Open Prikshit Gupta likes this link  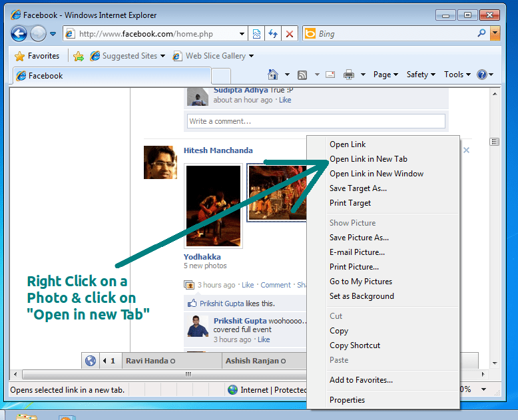[x=222, y=303]
